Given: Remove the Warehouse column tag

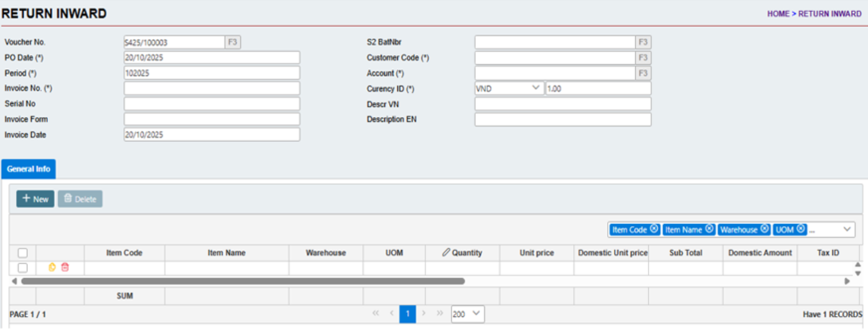Looking at the screenshot, I should click(764, 229).
